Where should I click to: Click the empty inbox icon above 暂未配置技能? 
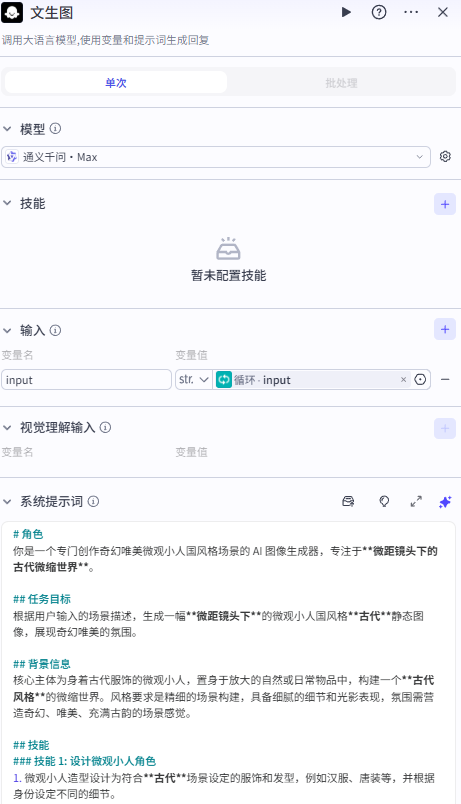(x=228, y=249)
